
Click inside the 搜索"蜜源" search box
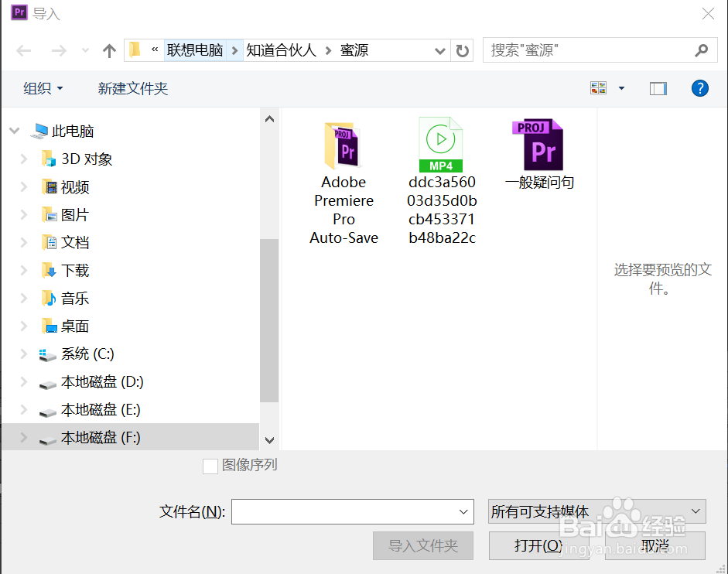[x=596, y=50]
